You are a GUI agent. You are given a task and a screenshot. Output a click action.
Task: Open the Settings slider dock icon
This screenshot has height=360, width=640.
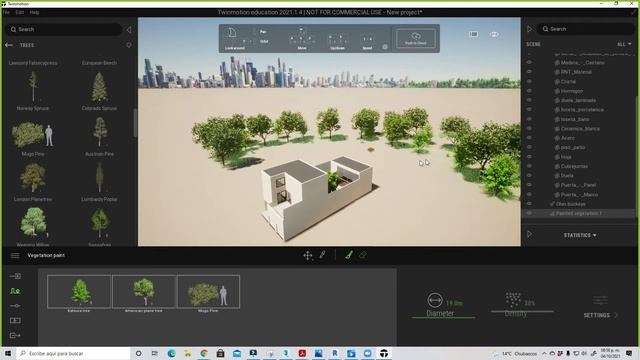15,306
